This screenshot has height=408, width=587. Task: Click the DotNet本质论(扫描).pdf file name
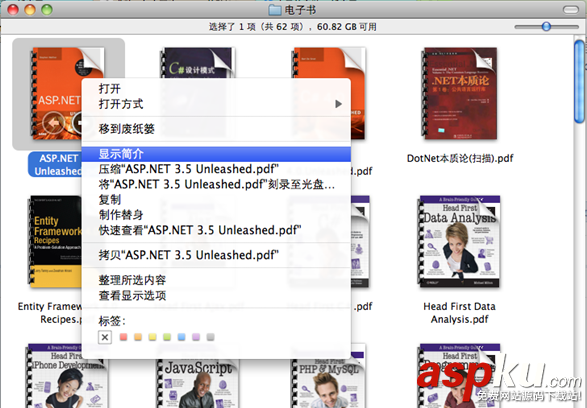coord(460,158)
